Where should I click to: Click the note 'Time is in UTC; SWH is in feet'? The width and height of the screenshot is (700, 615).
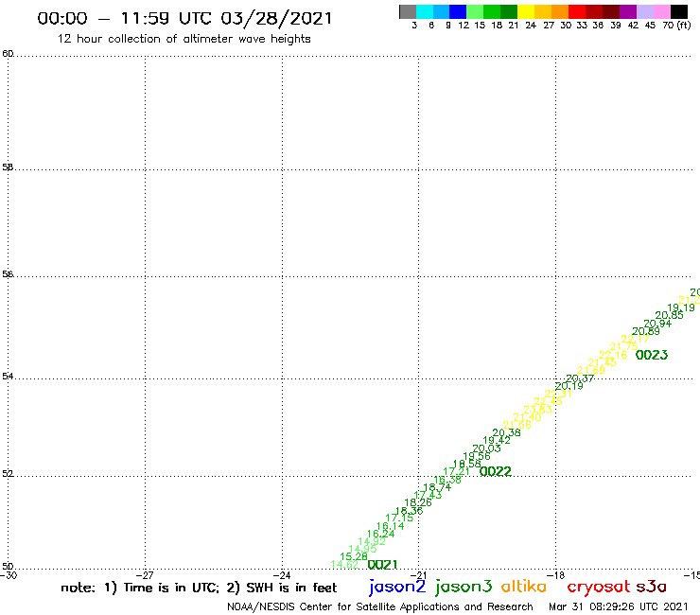(199, 588)
